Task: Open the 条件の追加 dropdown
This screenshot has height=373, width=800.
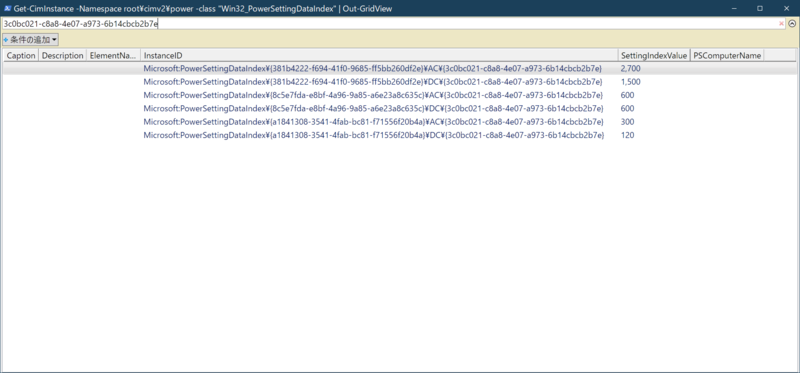Action: [30, 39]
